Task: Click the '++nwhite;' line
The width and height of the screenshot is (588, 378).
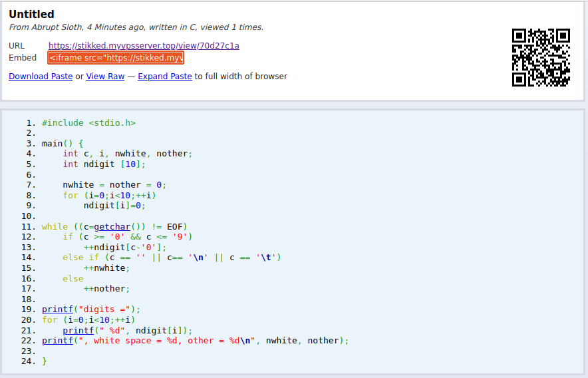Action: [106, 268]
